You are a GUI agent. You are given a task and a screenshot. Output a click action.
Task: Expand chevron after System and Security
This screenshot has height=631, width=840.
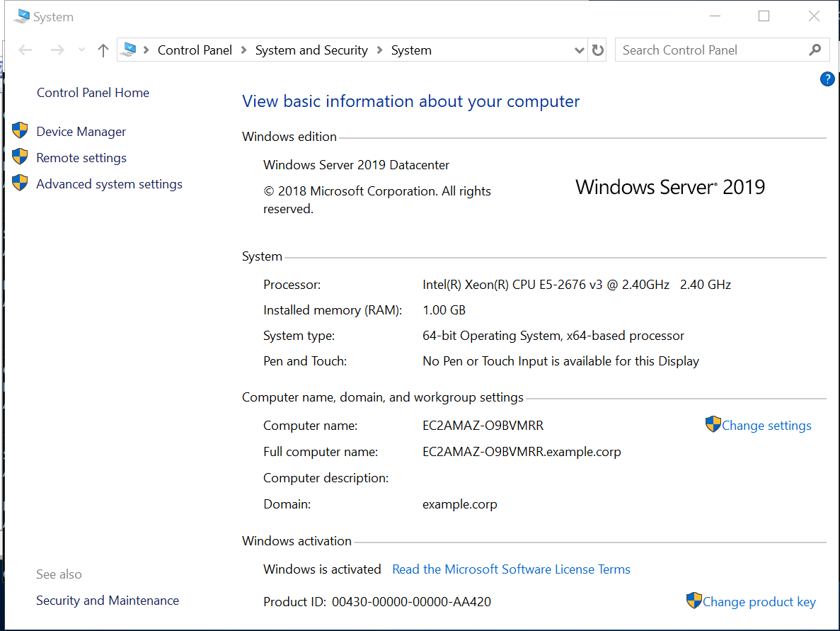pyautogui.click(x=380, y=50)
